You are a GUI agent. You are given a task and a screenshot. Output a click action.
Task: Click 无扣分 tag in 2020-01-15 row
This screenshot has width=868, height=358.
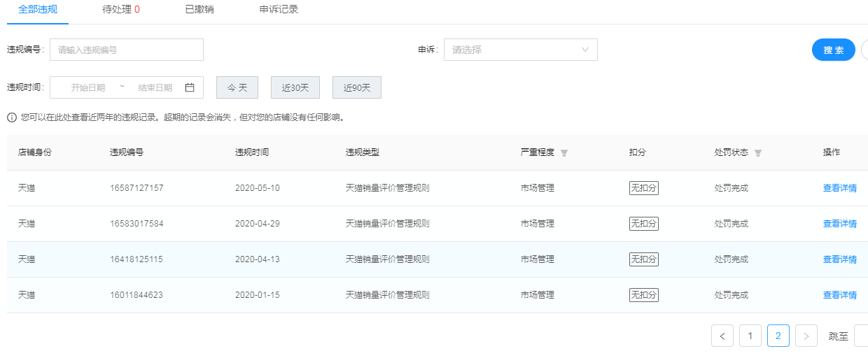(x=644, y=295)
